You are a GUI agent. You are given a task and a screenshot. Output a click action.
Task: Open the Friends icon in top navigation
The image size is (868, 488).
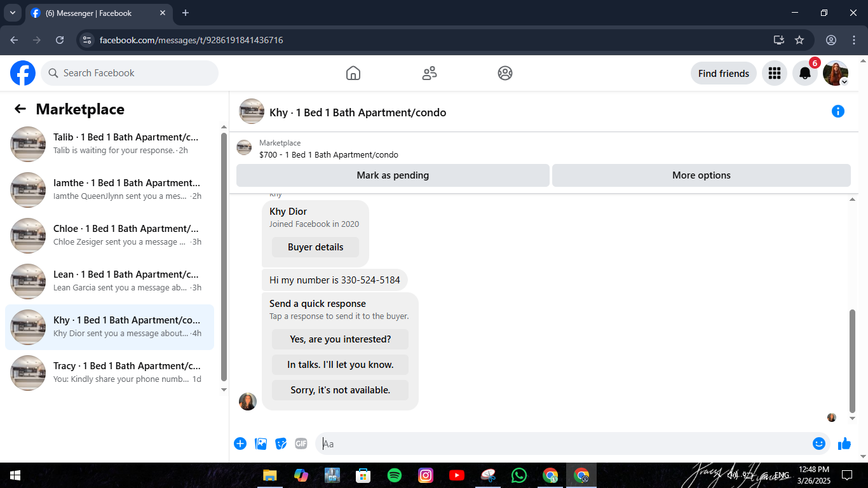(430, 73)
